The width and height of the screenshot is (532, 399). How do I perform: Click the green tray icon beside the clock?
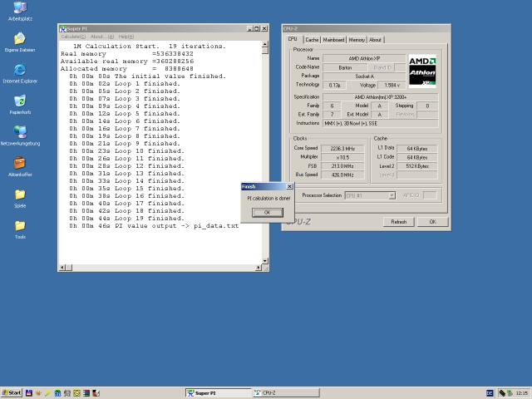tap(510, 393)
